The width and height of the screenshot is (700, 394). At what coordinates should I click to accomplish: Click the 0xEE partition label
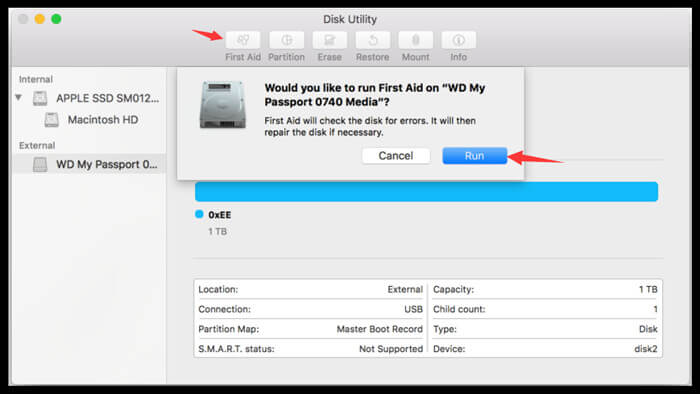coord(220,215)
